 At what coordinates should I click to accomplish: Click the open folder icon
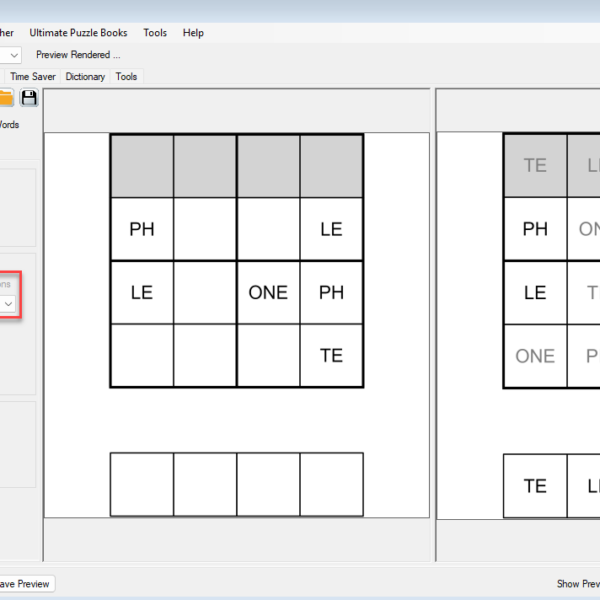pyautogui.click(x=5, y=97)
